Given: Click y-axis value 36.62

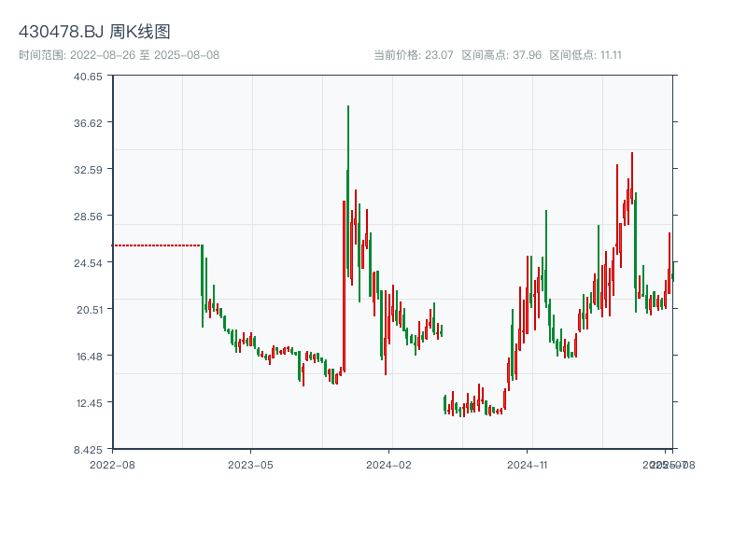Looking at the screenshot, I should [88, 123].
